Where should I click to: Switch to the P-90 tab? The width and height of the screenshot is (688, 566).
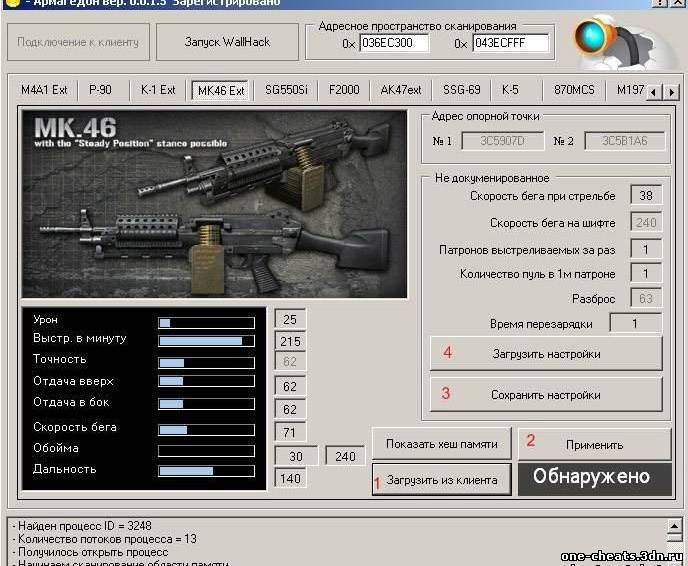pos(100,90)
